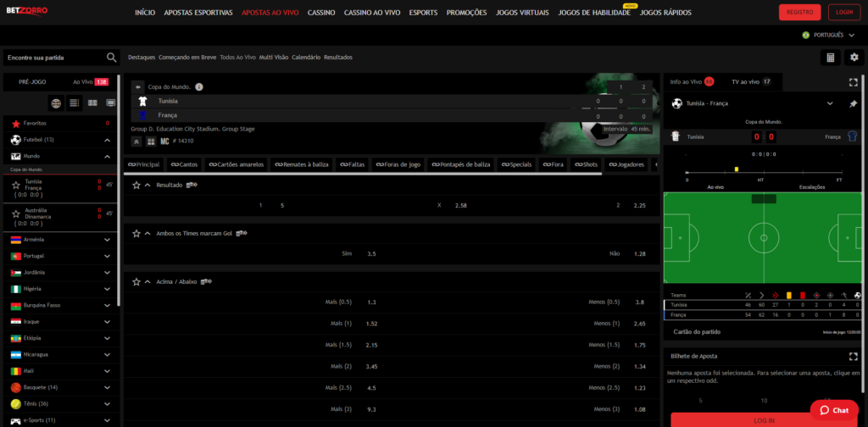The width and height of the screenshot is (868, 427).
Task: Select Mais (2.5) odd 4.5
Action: point(371,388)
